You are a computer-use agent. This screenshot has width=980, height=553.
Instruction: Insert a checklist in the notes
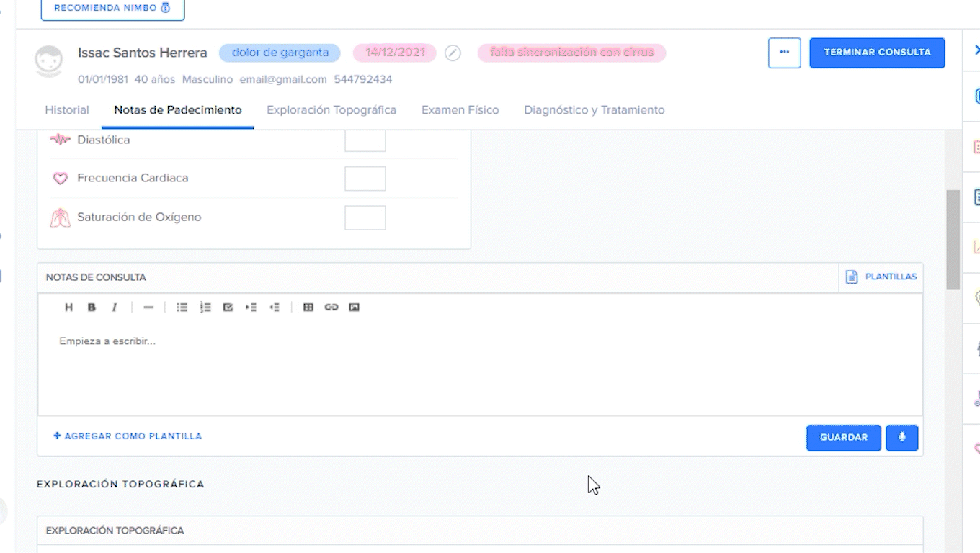pos(228,307)
